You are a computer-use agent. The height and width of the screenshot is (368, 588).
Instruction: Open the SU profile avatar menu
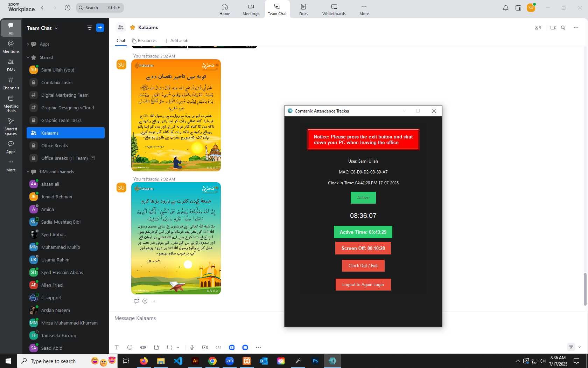coord(531,8)
